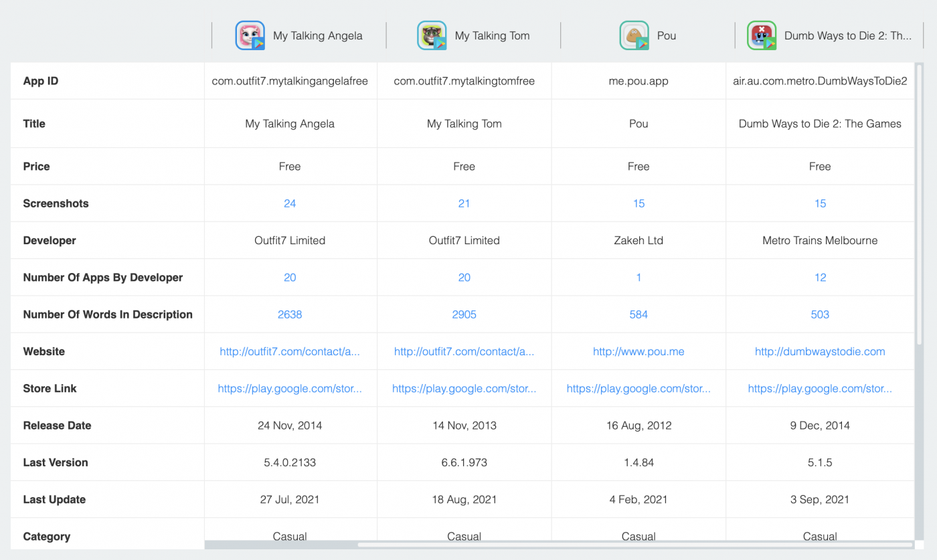Image resolution: width=937 pixels, height=560 pixels.
Task: Open Pou column header title
Action: click(667, 36)
